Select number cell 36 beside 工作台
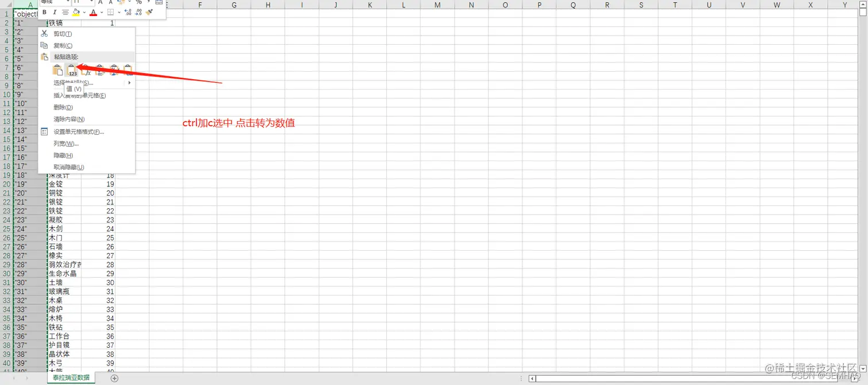Screen dimensions: 868x385 tap(98, 336)
